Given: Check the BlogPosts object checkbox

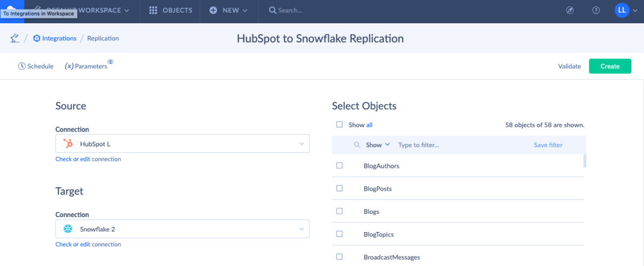Looking at the screenshot, I should click(339, 189).
